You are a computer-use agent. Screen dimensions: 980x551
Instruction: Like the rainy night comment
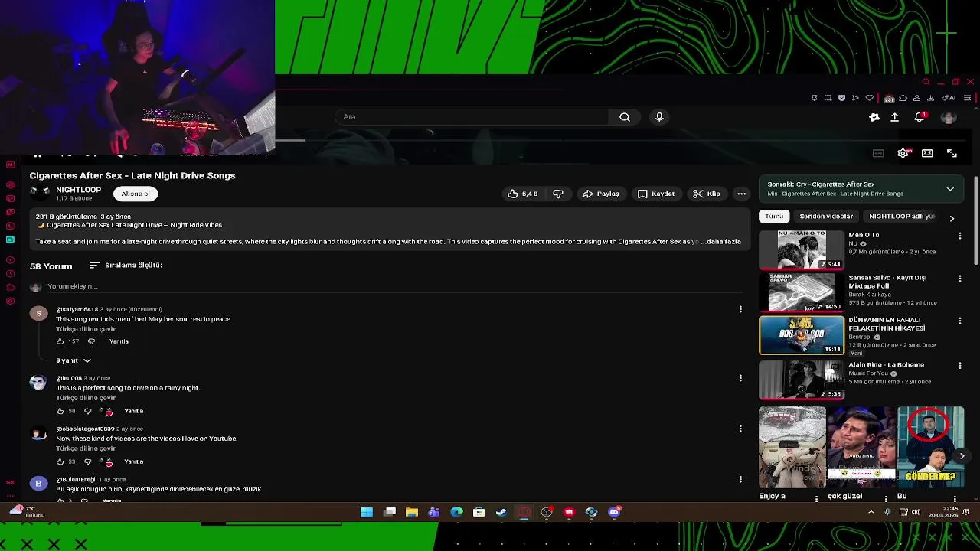coord(60,411)
